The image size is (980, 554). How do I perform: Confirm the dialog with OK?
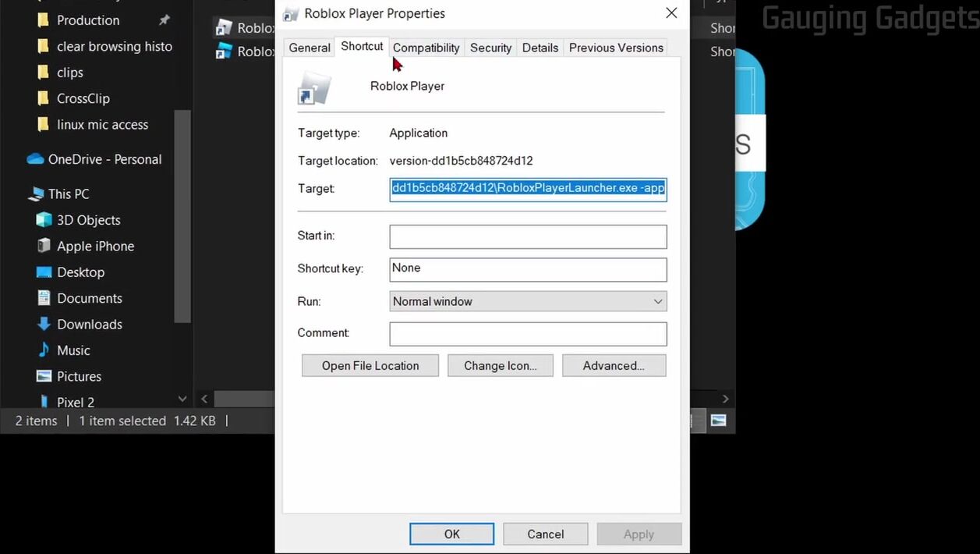[452, 534]
